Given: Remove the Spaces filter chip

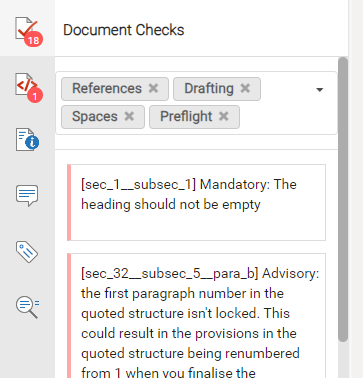Looking at the screenshot, I should [129, 116].
